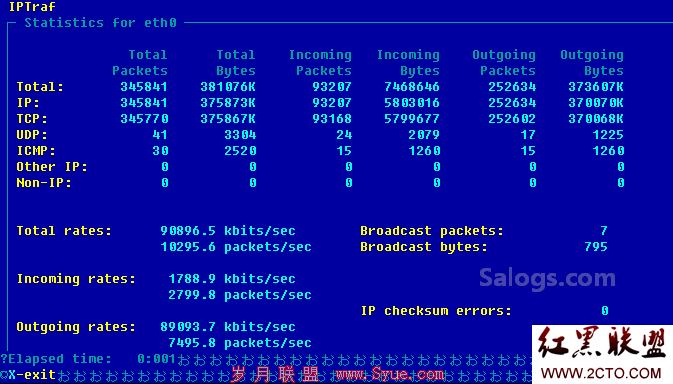Click the 'Total rates:' label

(x=64, y=231)
